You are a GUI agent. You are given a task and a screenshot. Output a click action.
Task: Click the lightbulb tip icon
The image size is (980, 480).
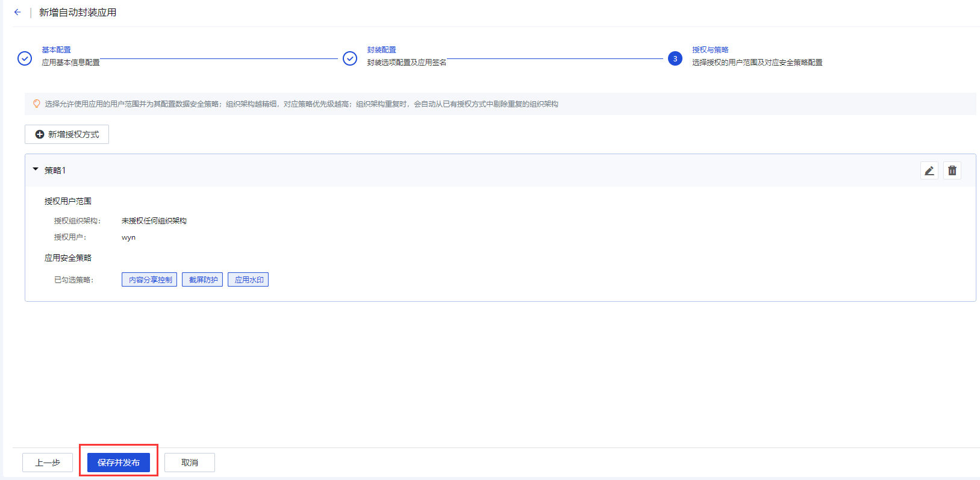point(36,104)
